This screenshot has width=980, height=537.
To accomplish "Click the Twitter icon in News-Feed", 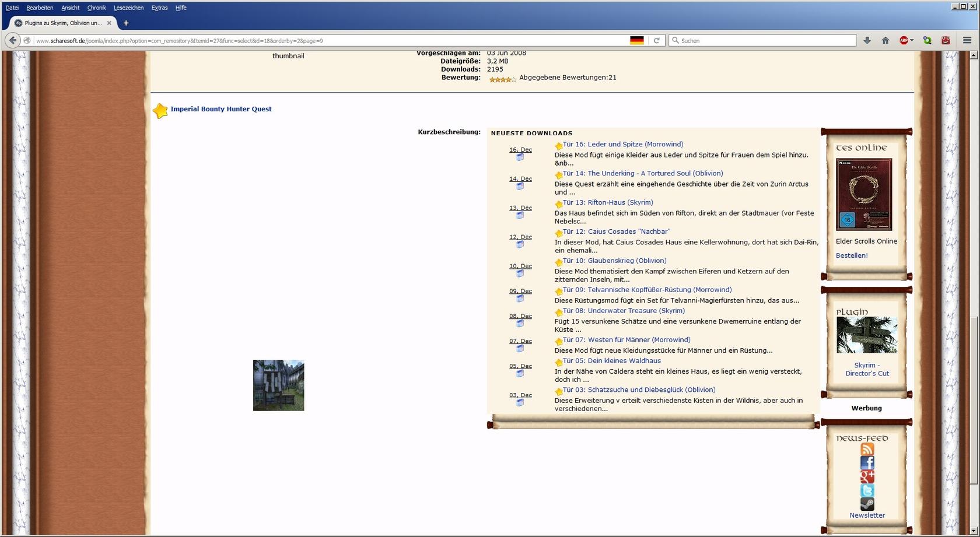I will click(x=867, y=490).
